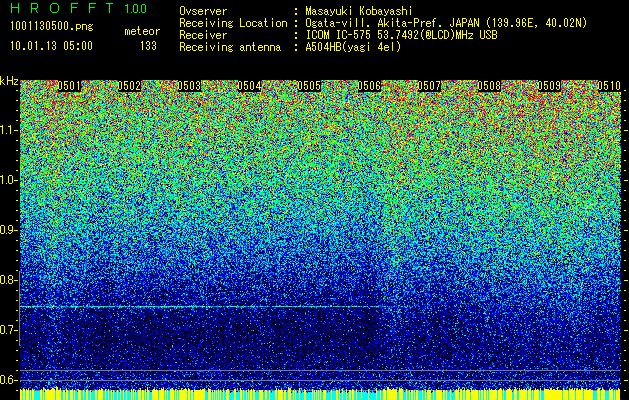The image size is (629, 400).
Task: Click the Ovserver label
Action: [x=203, y=11]
